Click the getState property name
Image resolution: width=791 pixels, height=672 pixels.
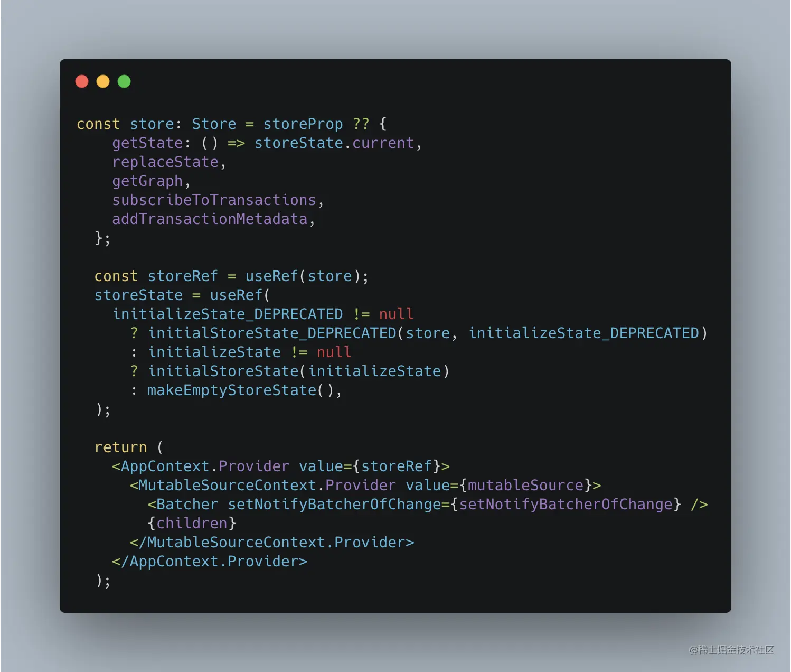tap(147, 143)
